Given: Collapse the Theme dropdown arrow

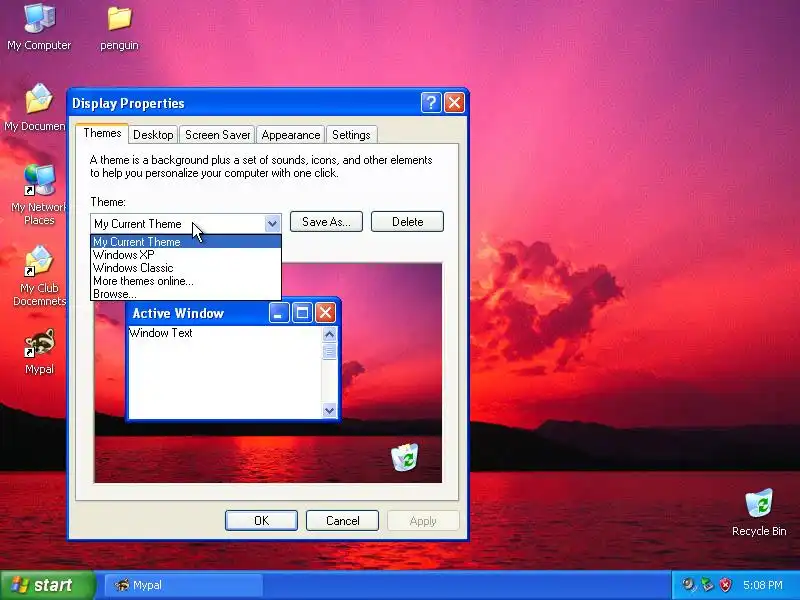Looking at the screenshot, I should pyautogui.click(x=272, y=223).
